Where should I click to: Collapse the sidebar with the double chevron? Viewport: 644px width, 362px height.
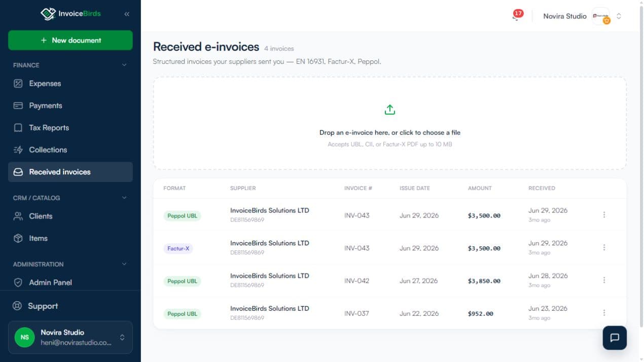[127, 14]
